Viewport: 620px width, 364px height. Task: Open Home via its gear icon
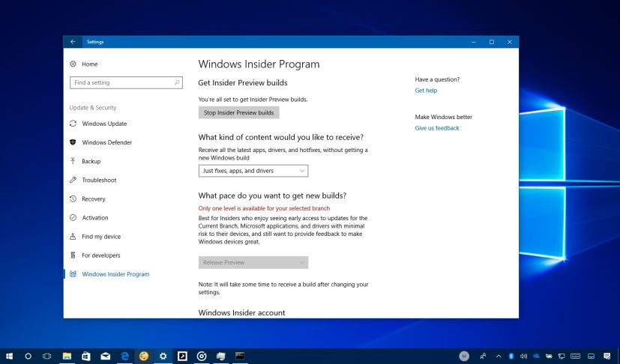[73, 64]
